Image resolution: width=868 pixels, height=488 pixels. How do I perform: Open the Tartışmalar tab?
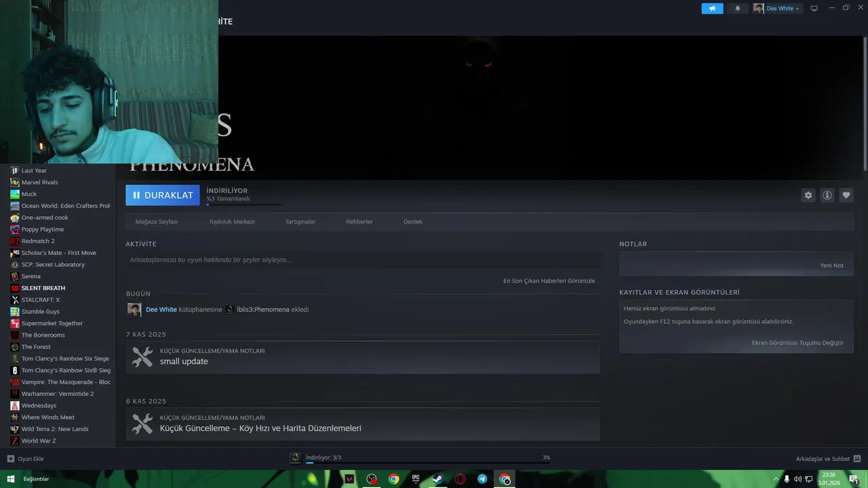(300, 222)
